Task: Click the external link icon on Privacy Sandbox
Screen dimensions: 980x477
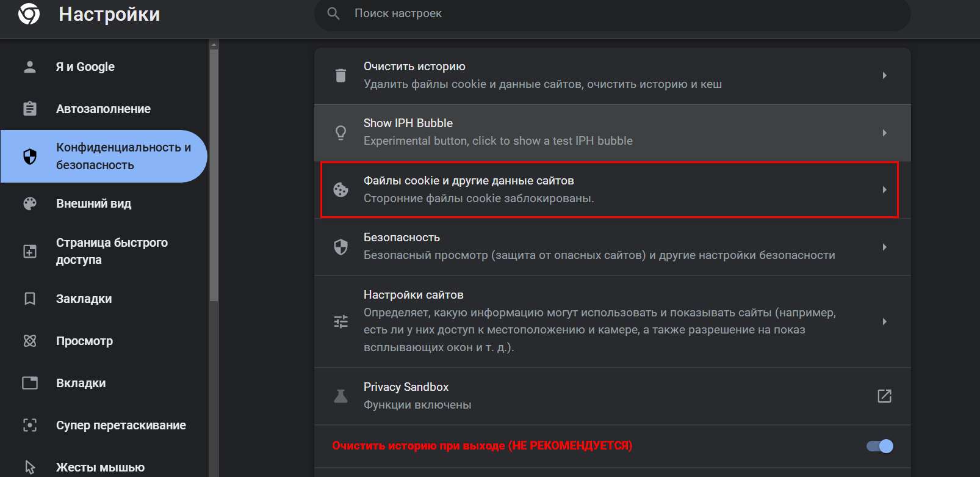Action: tap(884, 396)
